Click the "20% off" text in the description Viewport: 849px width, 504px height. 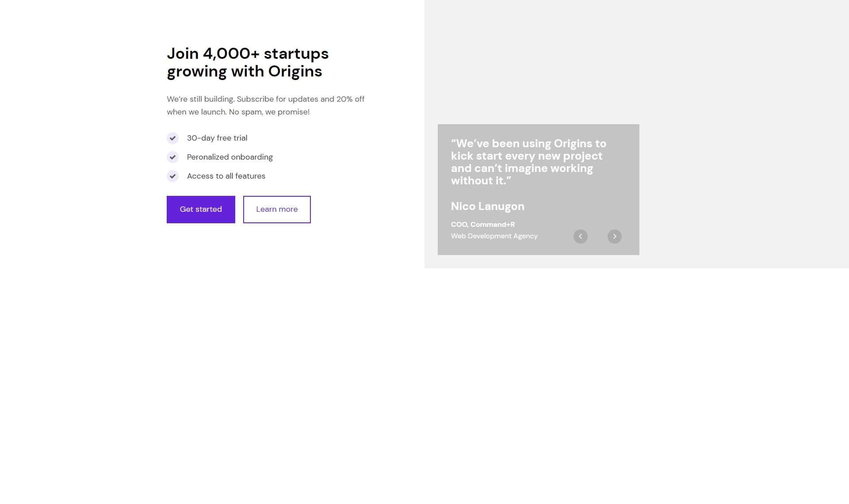[350, 99]
